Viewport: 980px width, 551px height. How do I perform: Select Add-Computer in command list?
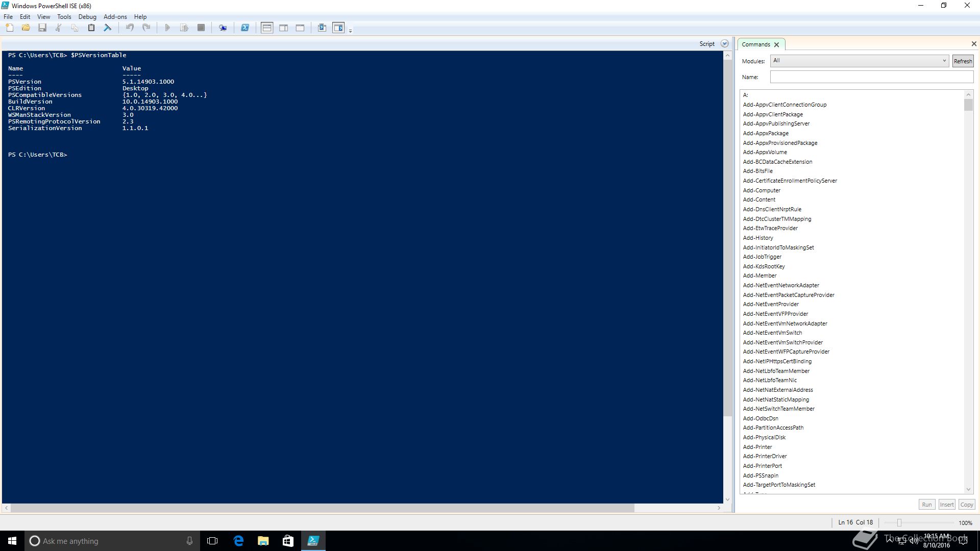point(762,190)
